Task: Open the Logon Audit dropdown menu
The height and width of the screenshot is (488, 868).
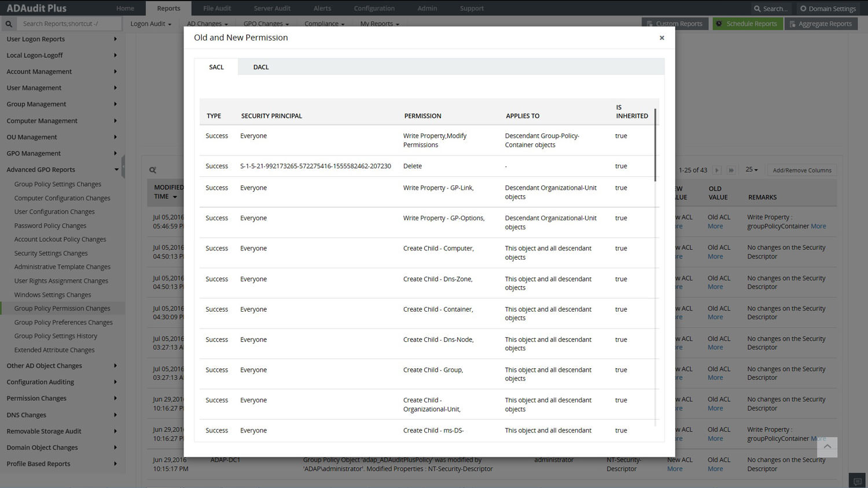Action: coord(150,24)
